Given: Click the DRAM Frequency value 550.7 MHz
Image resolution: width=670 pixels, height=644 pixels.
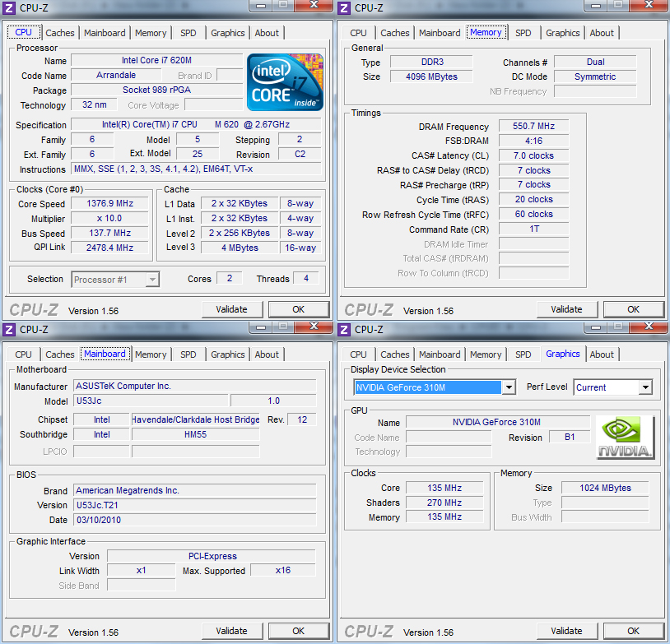Looking at the screenshot, I should coord(533,127).
